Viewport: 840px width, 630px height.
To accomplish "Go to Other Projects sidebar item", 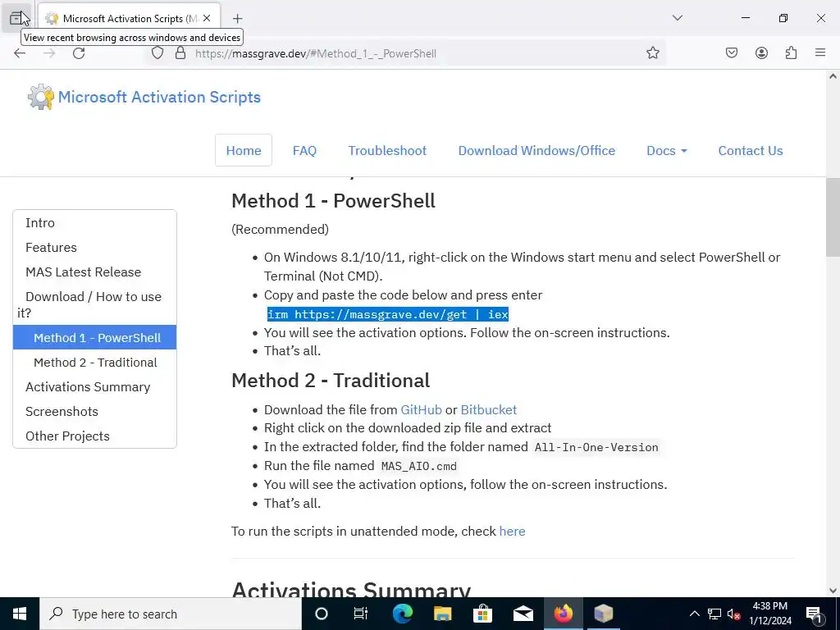I will tap(67, 436).
